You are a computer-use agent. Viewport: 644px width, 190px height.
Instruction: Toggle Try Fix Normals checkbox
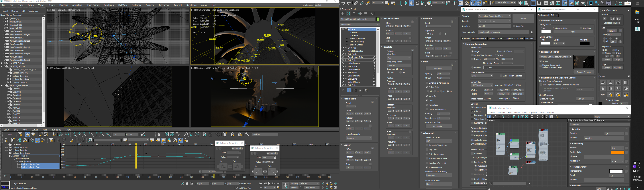pyautogui.click(x=427, y=167)
